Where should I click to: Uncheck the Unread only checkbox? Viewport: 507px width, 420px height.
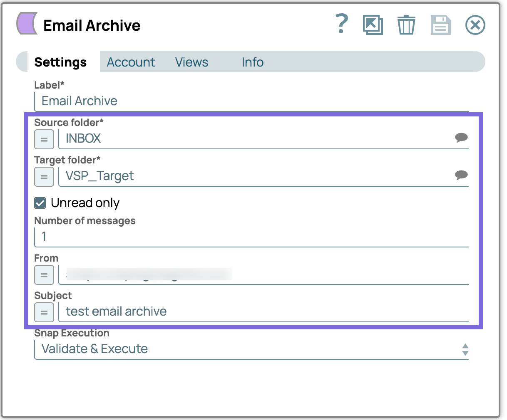coord(40,203)
